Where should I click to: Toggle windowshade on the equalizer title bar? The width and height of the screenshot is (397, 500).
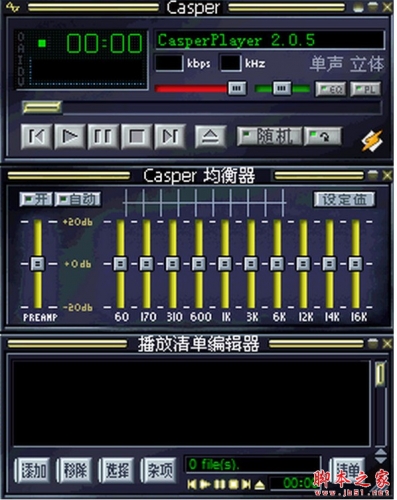click(x=373, y=175)
